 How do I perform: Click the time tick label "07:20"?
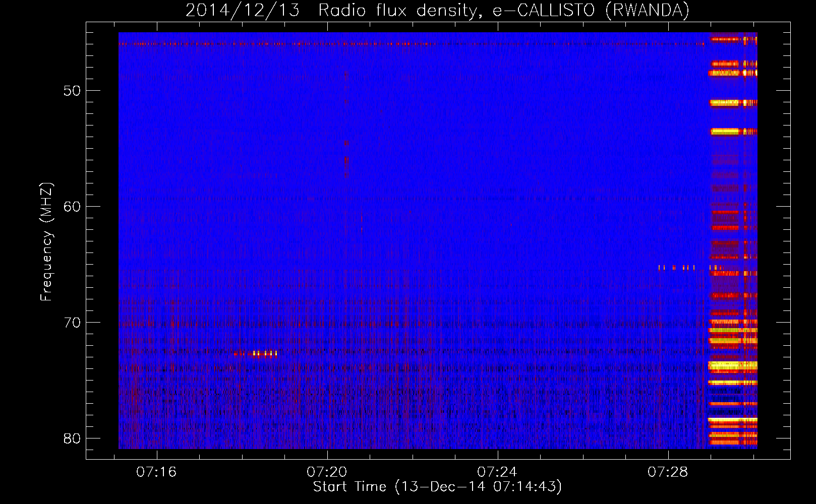coord(327,472)
